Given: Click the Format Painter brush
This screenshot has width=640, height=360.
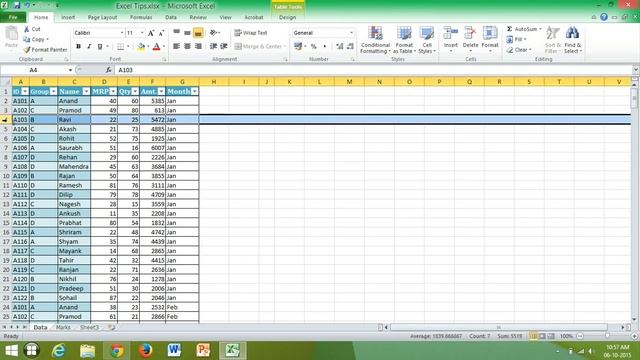Looking at the screenshot, I should [x=27, y=49].
